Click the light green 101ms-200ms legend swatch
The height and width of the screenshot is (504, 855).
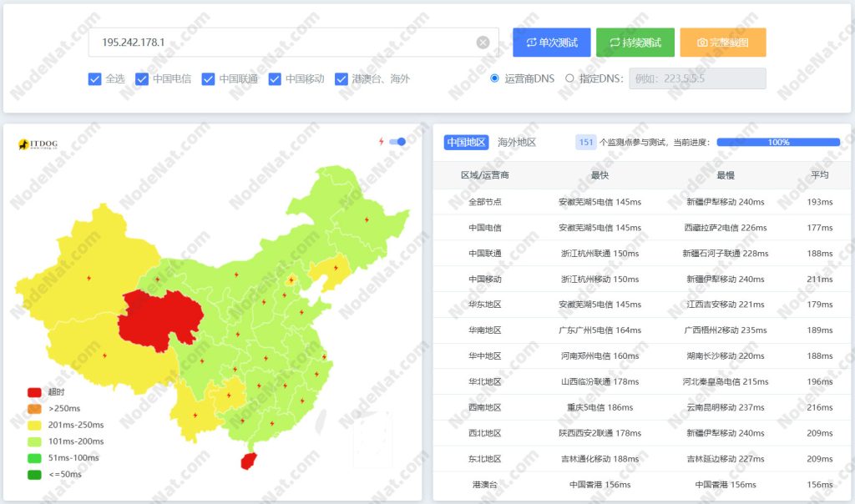pos(34,442)
